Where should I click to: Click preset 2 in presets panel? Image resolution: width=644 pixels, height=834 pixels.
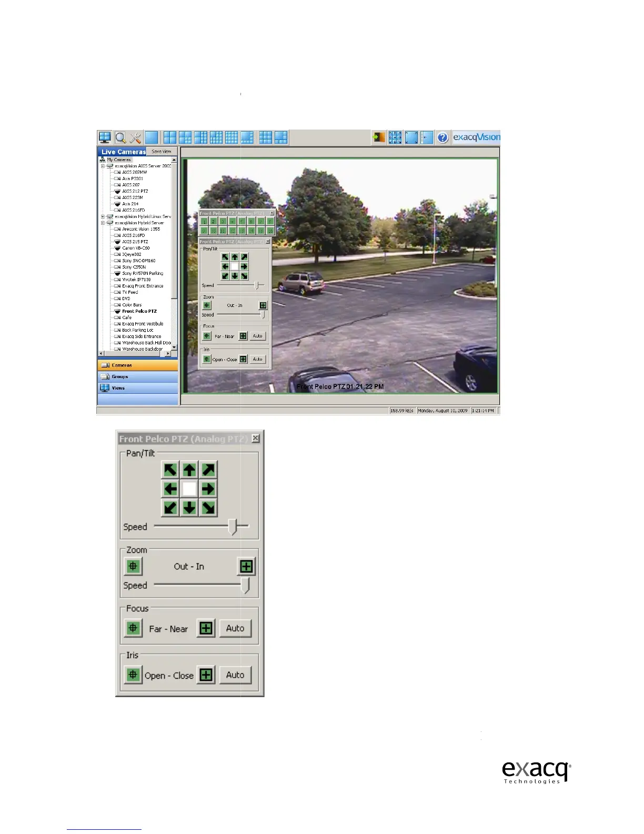click(213, 222)
